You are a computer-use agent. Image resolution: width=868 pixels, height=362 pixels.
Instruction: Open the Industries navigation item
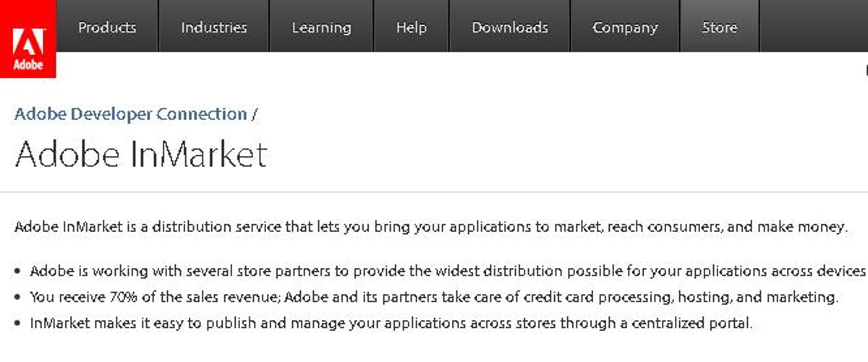click(213, 27)
